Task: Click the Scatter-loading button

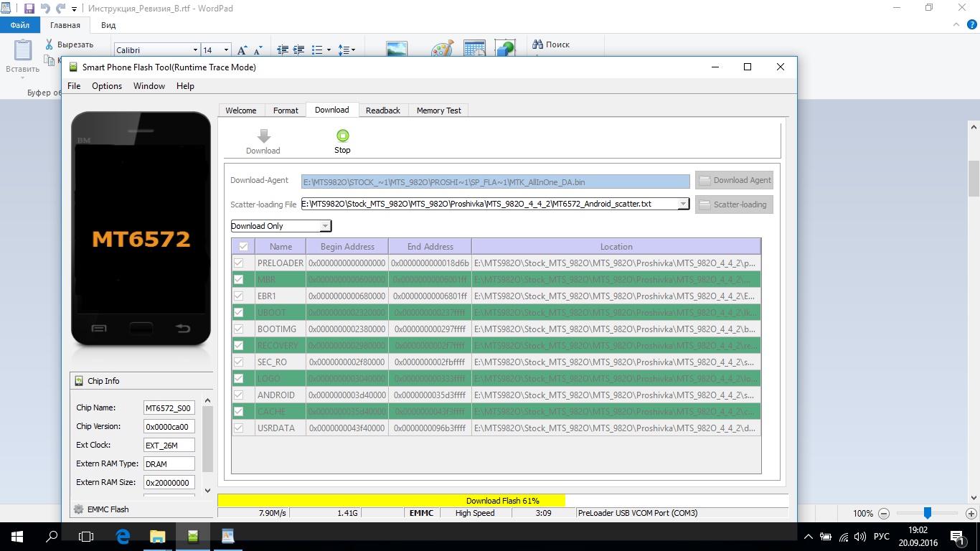Action: tap(734, 204)
